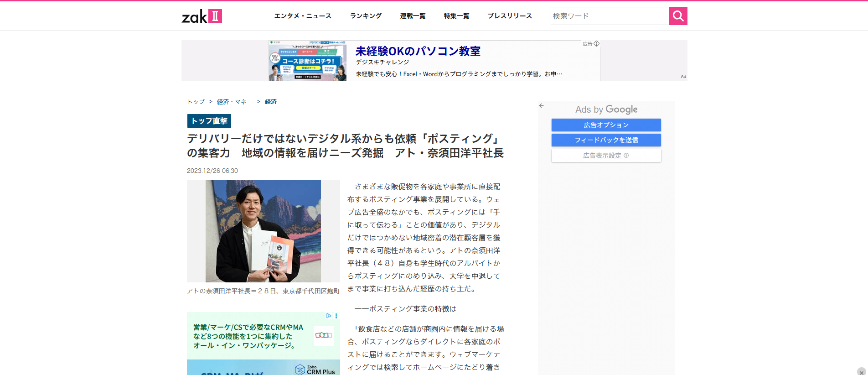Click the AdChoices triangle icon on Zoho ad
This screenshot has width=868, height=375.
pos(329,316)
